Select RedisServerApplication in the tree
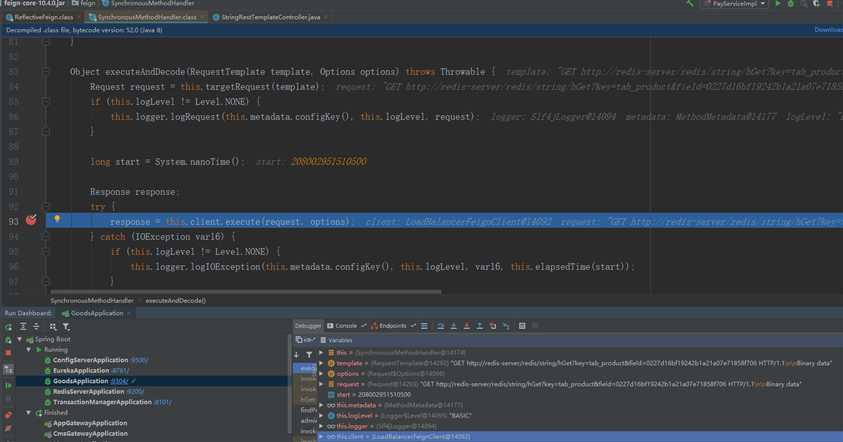Screen dimensions: 843x442 pos(88,392)
